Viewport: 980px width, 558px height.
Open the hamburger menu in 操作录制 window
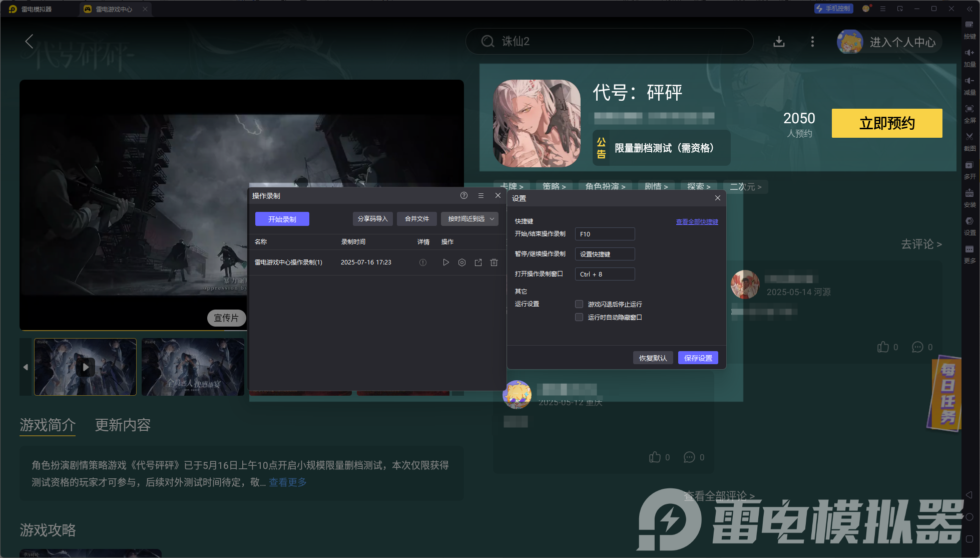click(x=481, y=196)
